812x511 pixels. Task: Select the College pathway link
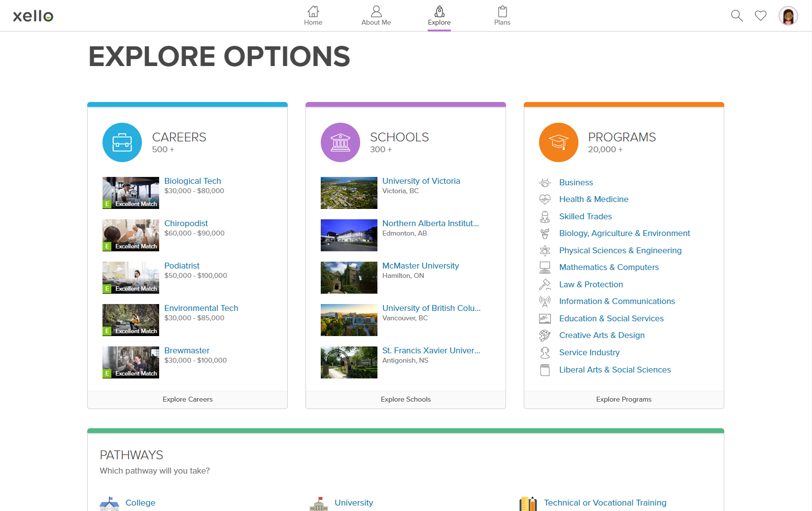click(140, 503)
